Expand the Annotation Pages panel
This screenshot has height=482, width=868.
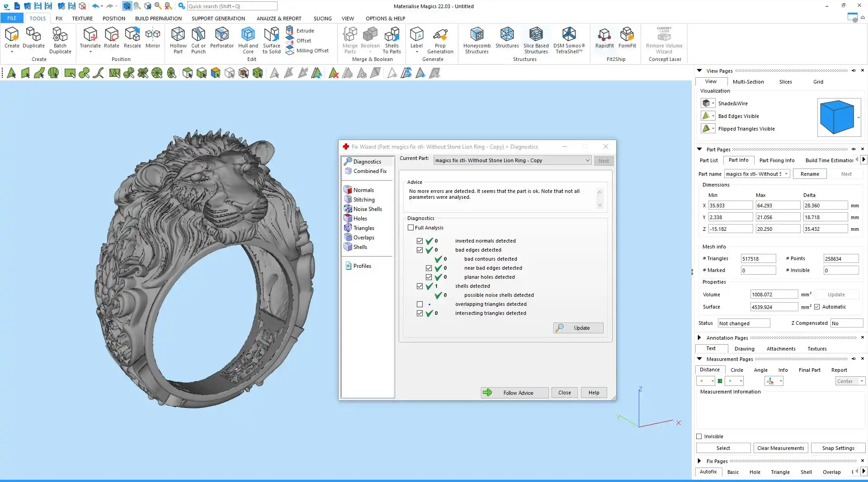pos(699,338)
